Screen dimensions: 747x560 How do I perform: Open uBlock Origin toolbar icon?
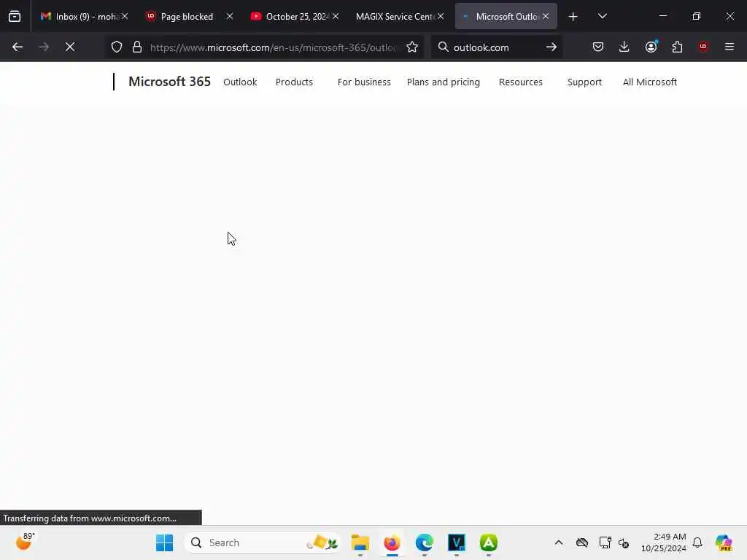click(x=703, y=47)
